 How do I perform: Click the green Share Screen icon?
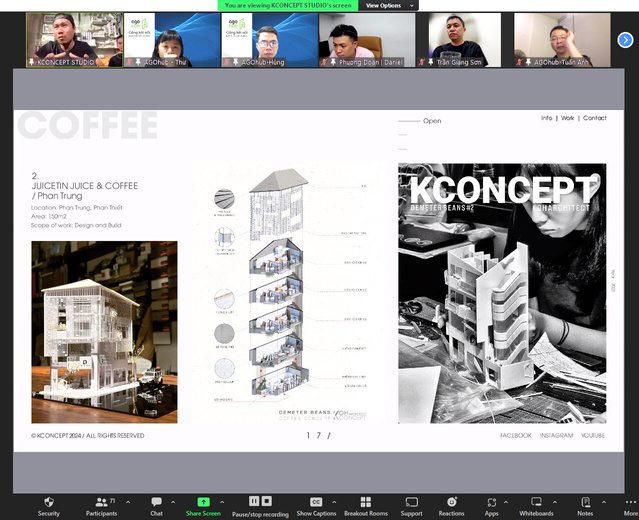(203, 502)
